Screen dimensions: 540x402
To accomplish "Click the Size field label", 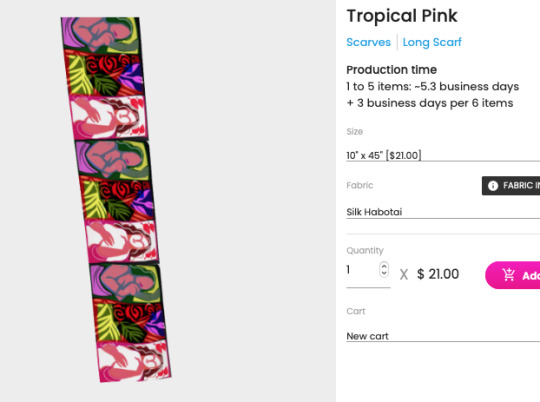I will (354, 132).
